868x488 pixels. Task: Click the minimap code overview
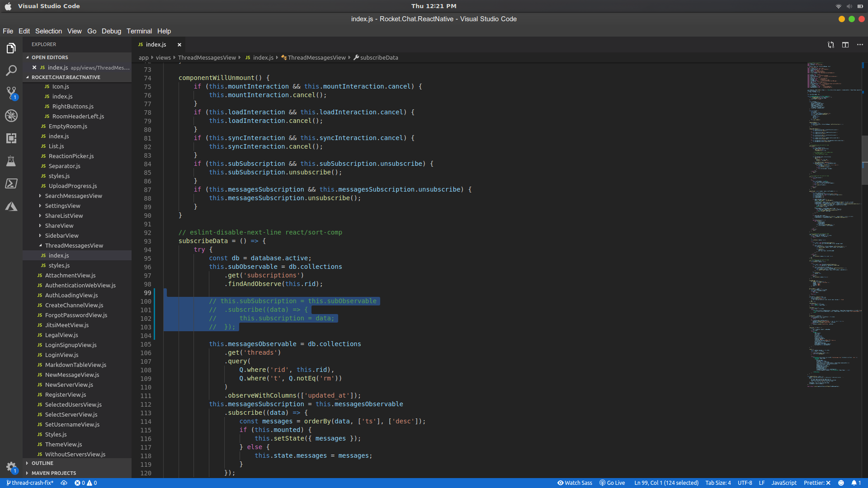click(834, 226)
